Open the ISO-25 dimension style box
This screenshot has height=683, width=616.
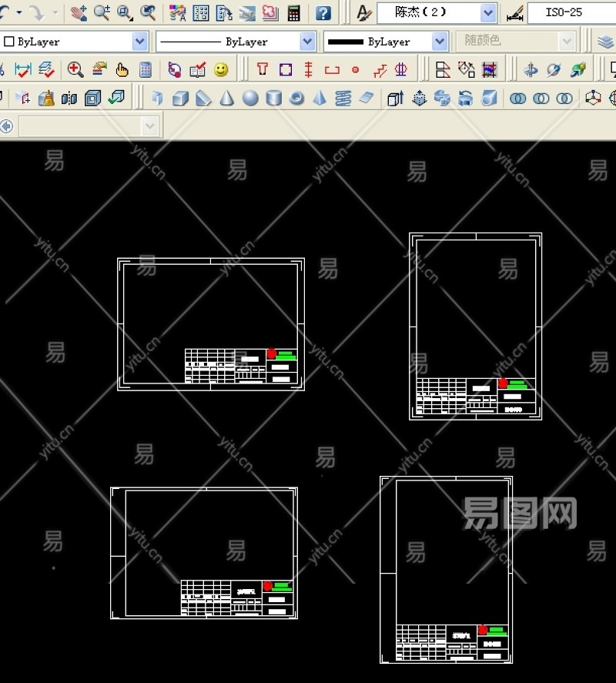click(x=571, y=12)
